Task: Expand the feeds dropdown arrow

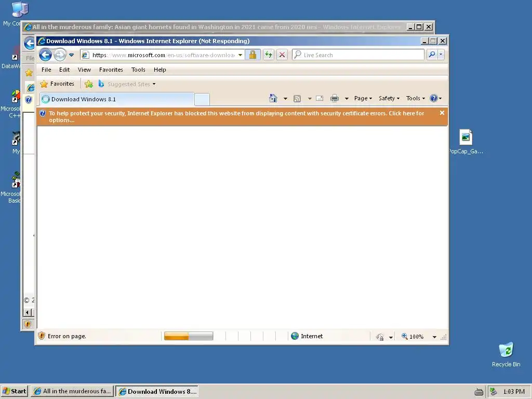Action: click(x=310, y=99)
